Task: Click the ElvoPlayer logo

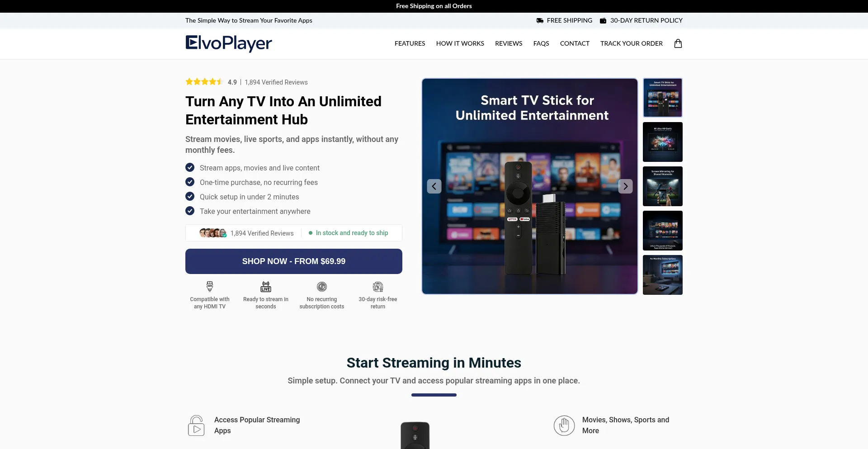Action: tap(229, 43)
